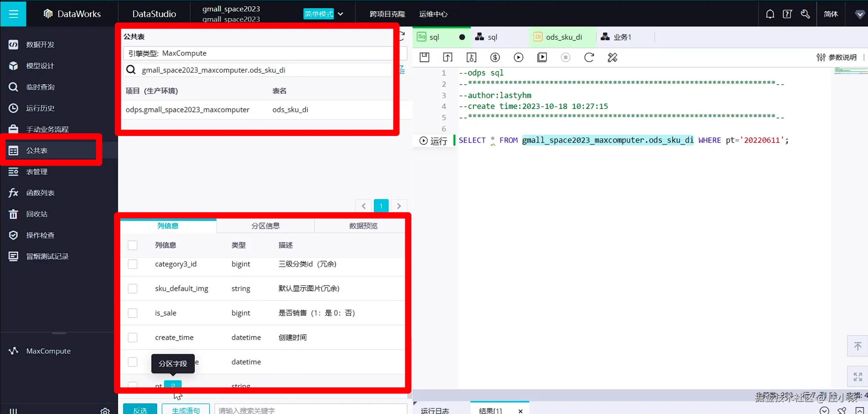This screenshot has width=868, height=414.
Task: Run the script with the toolbar play icon
Action: pos(518,57)
